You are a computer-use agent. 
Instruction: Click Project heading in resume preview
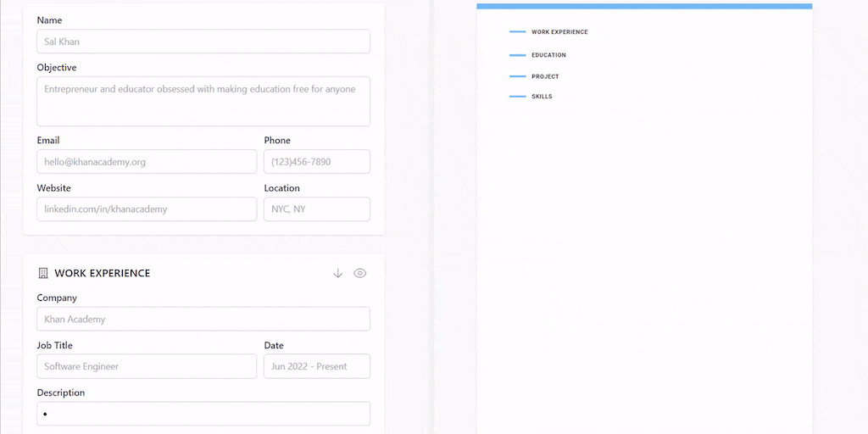545,77
